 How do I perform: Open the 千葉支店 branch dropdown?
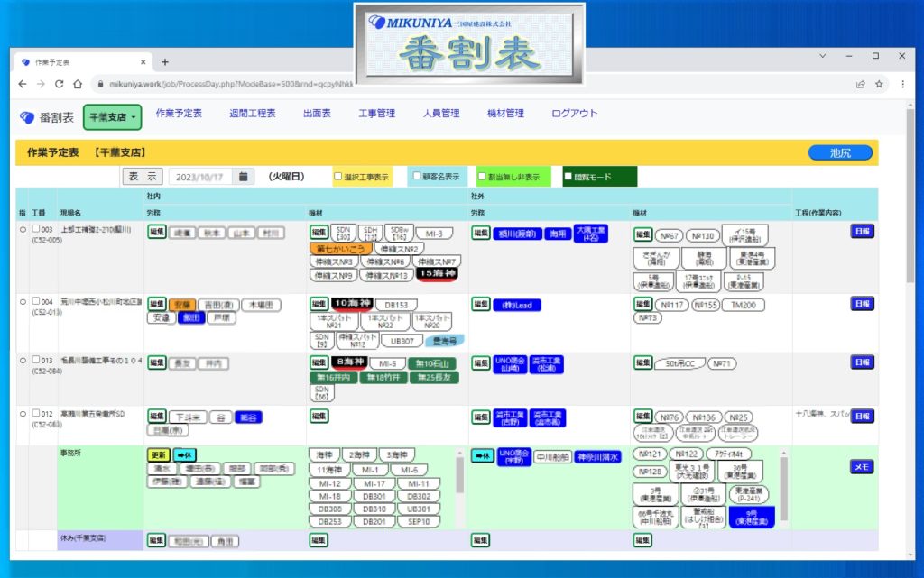112,117
